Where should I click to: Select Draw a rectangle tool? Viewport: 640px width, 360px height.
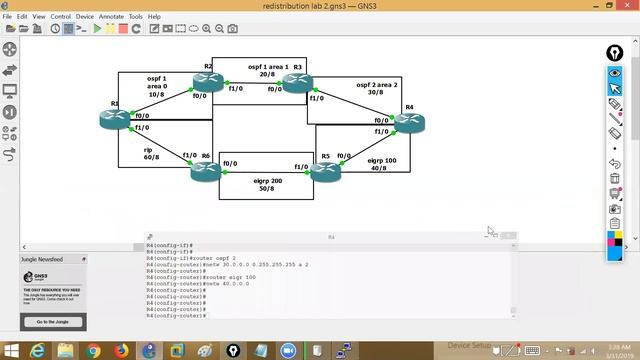pyautogui.click(x=180, y=29)
